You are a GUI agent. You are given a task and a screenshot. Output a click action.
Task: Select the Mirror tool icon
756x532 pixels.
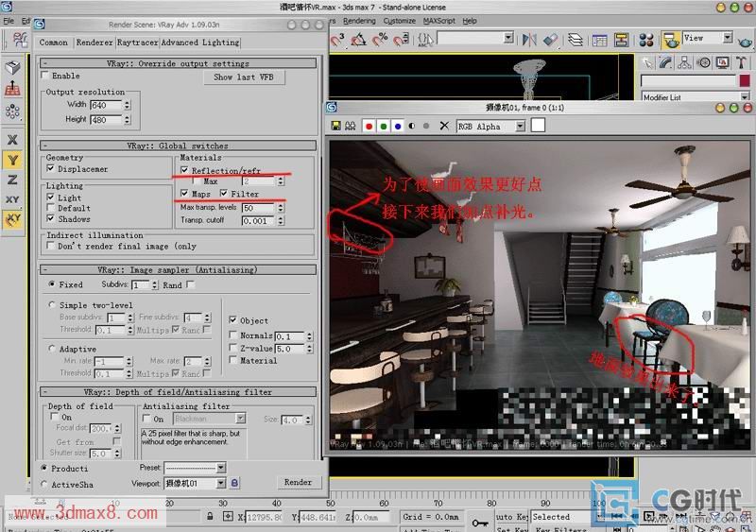529,40
